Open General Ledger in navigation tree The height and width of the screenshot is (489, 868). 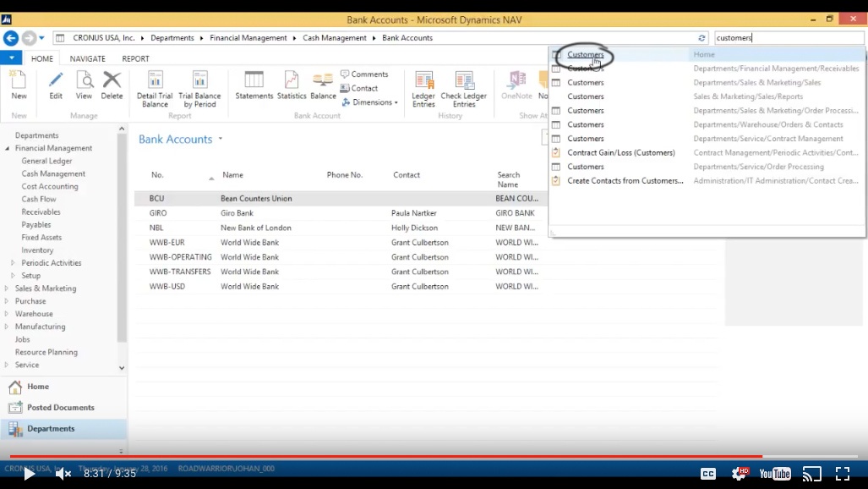(x=46, y=161)
